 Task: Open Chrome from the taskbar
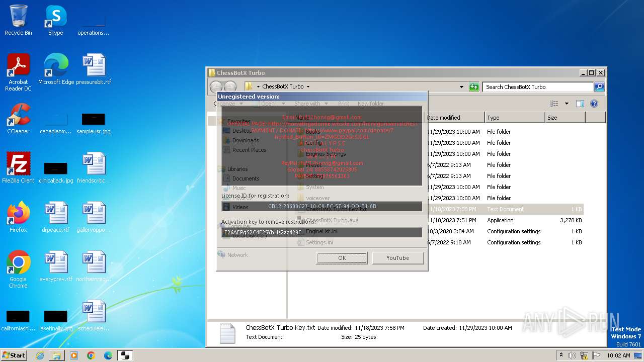[91, 355]
